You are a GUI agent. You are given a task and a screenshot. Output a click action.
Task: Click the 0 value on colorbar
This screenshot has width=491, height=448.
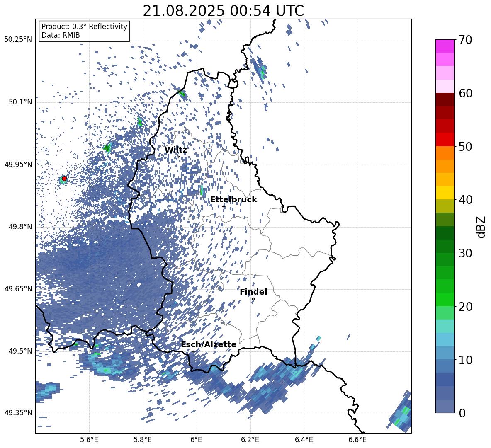point(462,413)
